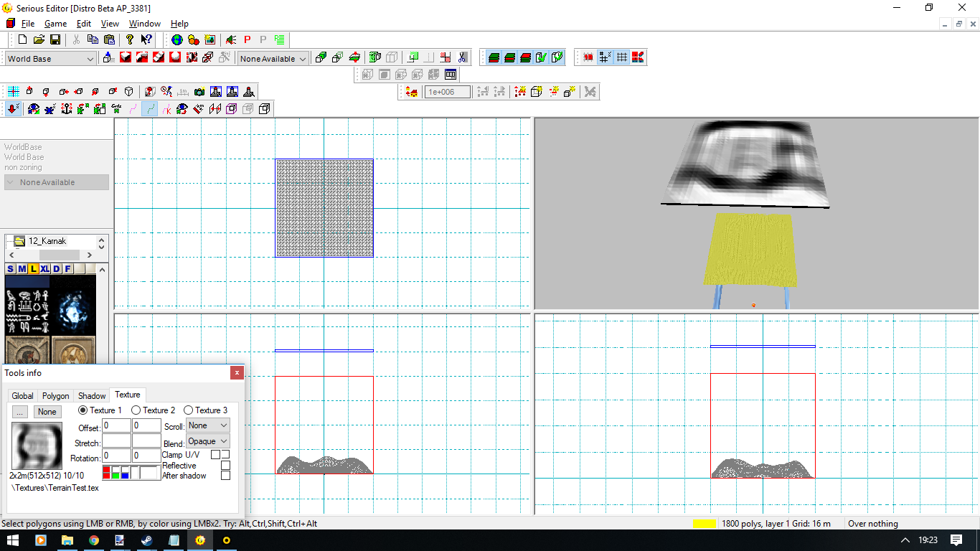
Task: Click the red P test game icon
Action: [248, 40]
